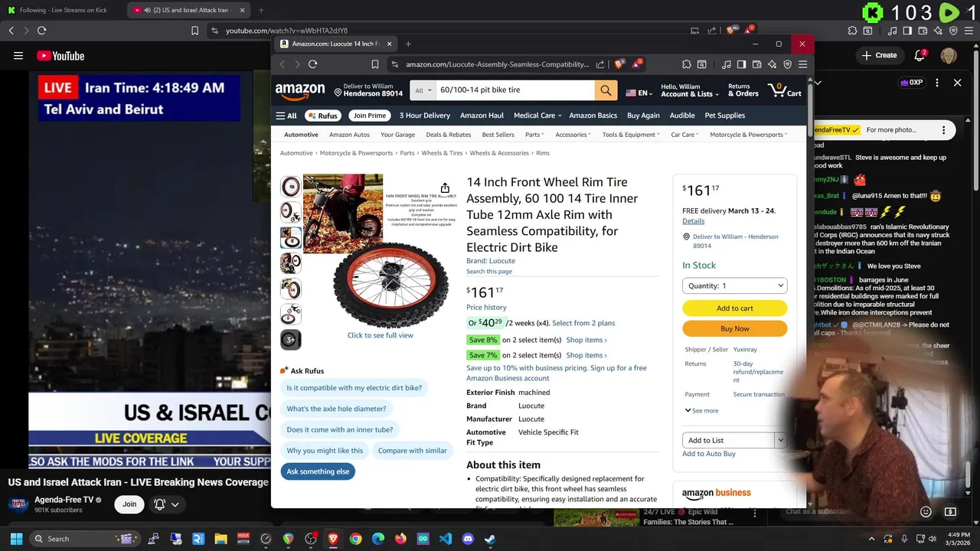Open Best Sellers in Automotive bar
This screenshot has height=551, width=980.
(498, 135)
